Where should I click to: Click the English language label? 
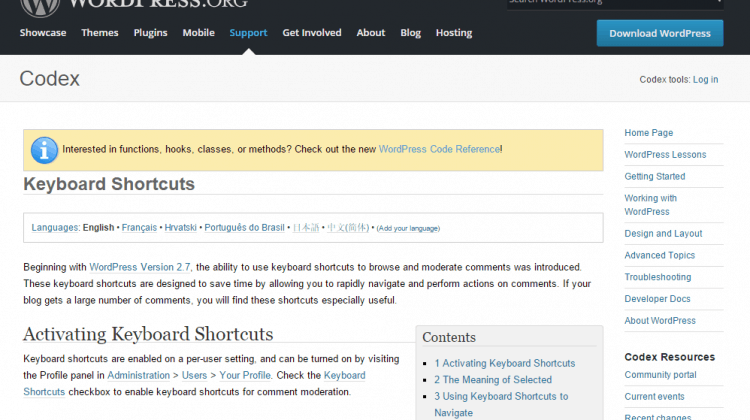pyautogui.click(x=98, y=227)
